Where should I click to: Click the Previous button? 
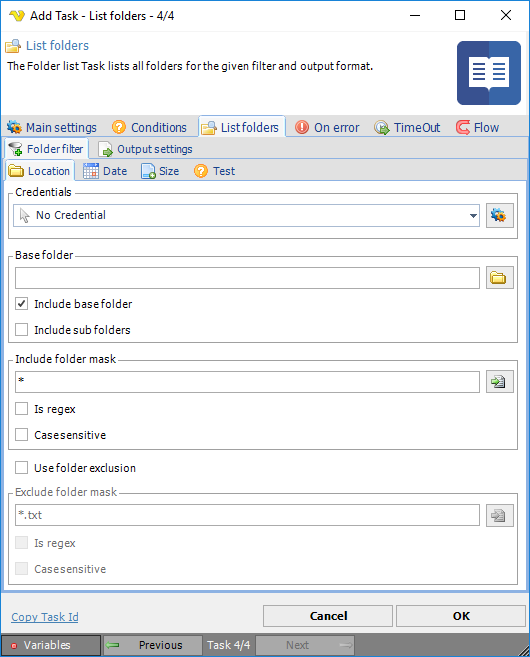pyautogui.click(x=153, y=645)
